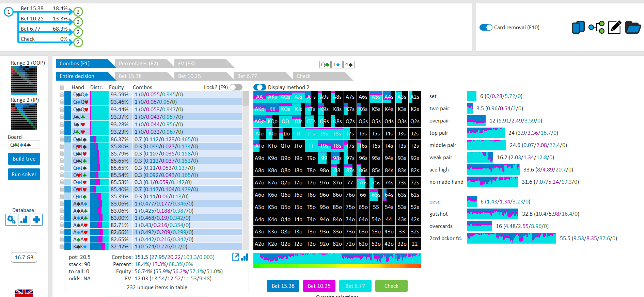The height and width of the screenshot is (297, 644).
Task: Click the database plus icon
Action: [36, 220]
